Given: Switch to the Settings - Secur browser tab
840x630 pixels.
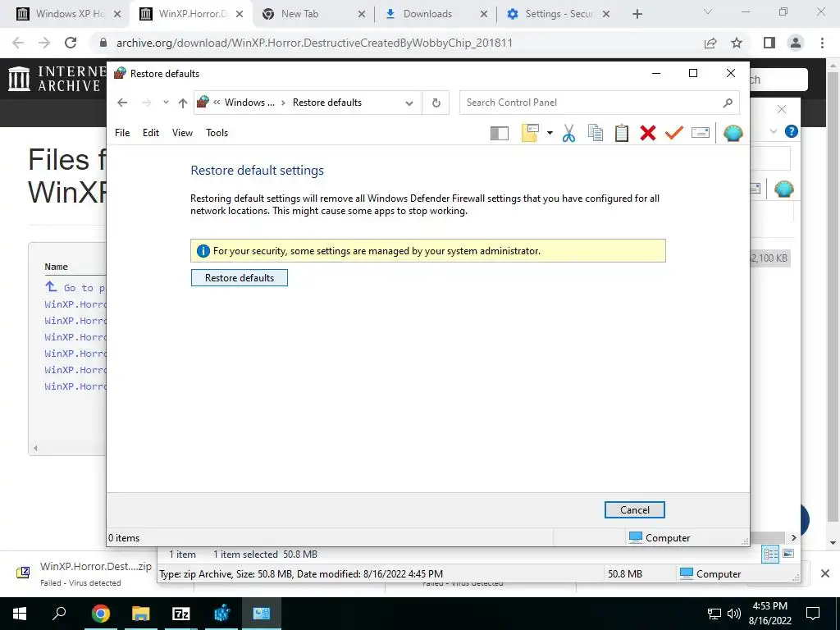Looking at the screenshot, I should [x=558, y=14].
